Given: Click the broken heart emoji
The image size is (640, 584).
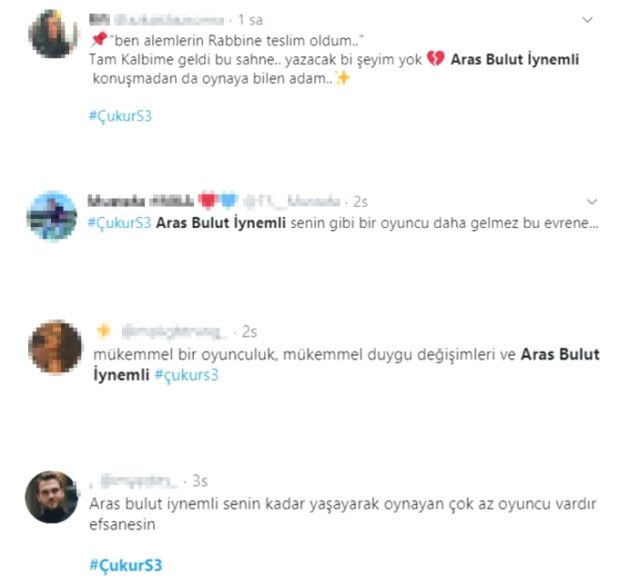Looking at the screenshot, I should 436,59.
